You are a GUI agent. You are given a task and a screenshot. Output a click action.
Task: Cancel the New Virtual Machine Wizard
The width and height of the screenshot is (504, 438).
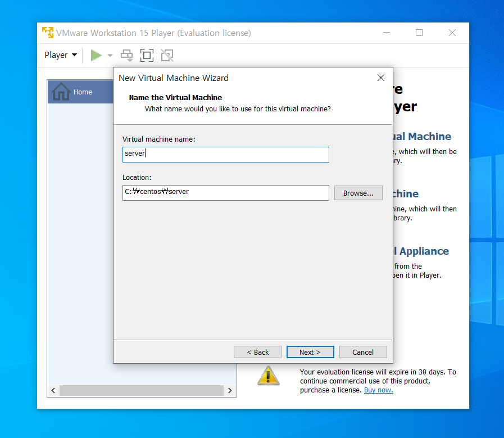[x=363, y=352]
